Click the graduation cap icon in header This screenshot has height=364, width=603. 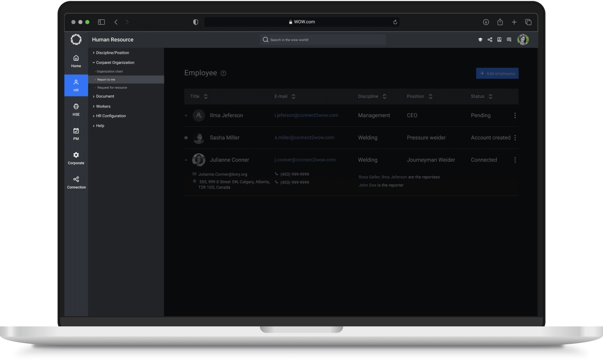(x=480, y=40)
